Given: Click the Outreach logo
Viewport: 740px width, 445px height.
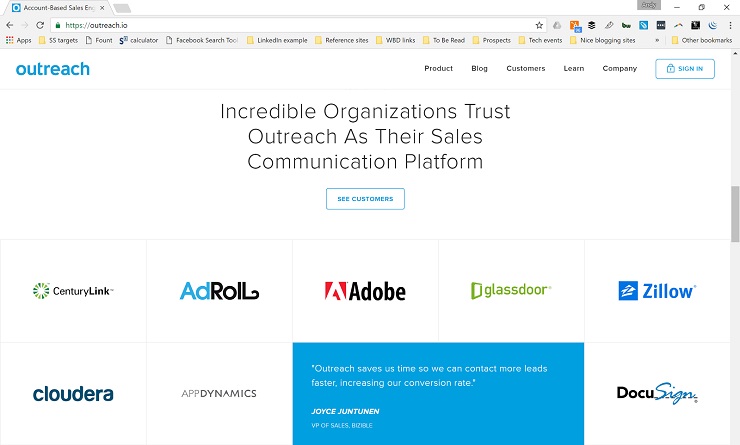Looking at the screenshot, I should tap(52, 69).
